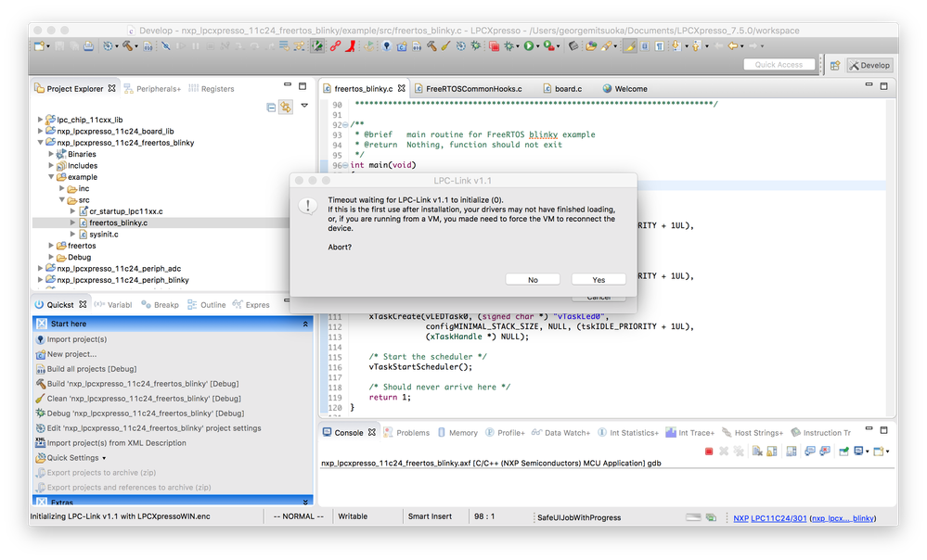Collapse the src folder
Image resolution: width=927 pixels, height=560 pixels.
tap(61, 199)
